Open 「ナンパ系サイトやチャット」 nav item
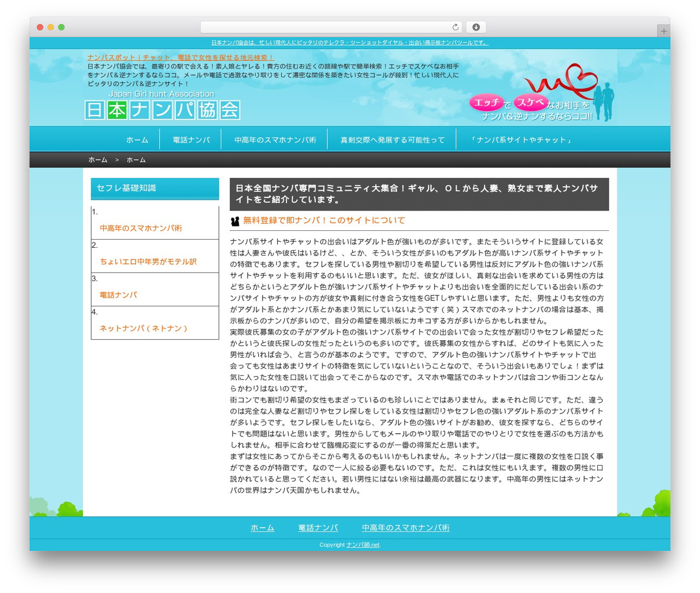Image resolution: width=700 pixels, height=593 pixels. pyautogui.click(x=521, y=140)
